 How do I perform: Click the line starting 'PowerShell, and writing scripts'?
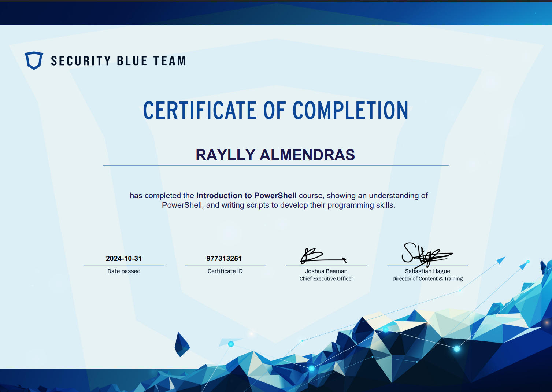point(279,205)
